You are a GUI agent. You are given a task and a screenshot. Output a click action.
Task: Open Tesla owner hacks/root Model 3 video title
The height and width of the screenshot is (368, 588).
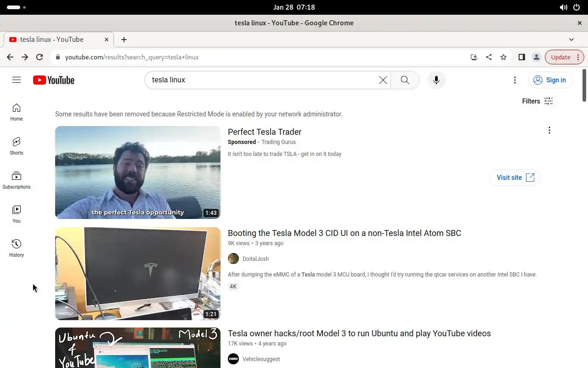pos(359,333)
